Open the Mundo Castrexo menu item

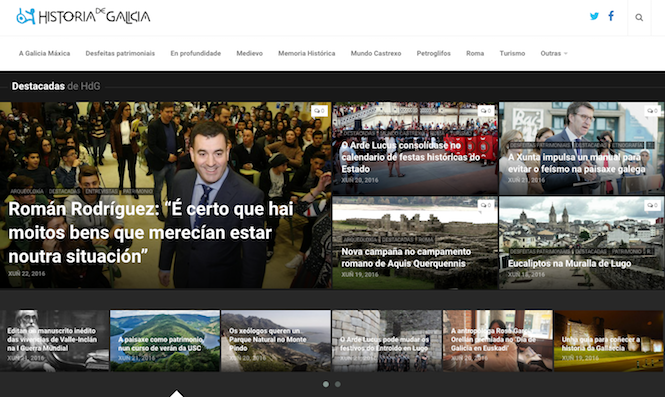coord(376,53)
